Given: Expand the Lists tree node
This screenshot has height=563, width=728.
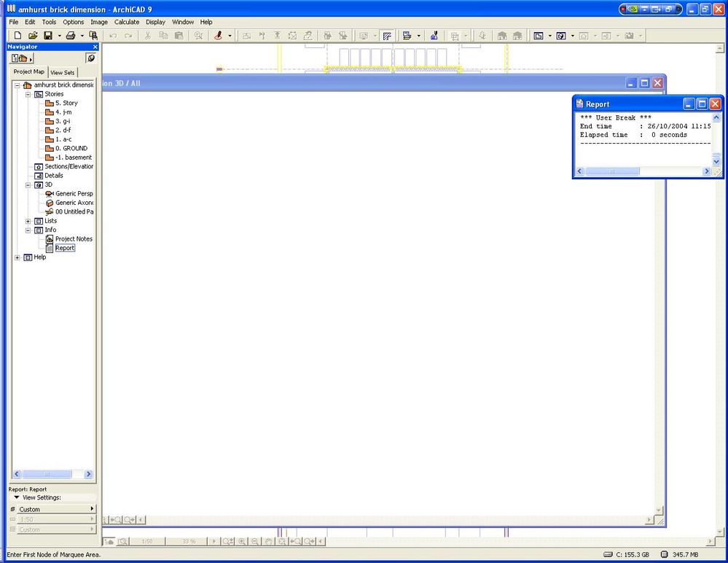Looking at the screenshot, I should coord(28,221).
